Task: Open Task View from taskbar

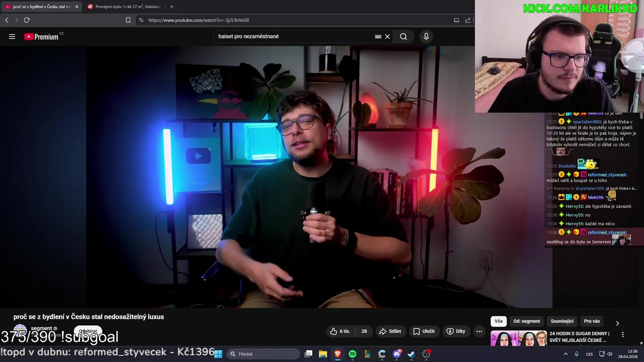Action: click(x=308, y=354)
